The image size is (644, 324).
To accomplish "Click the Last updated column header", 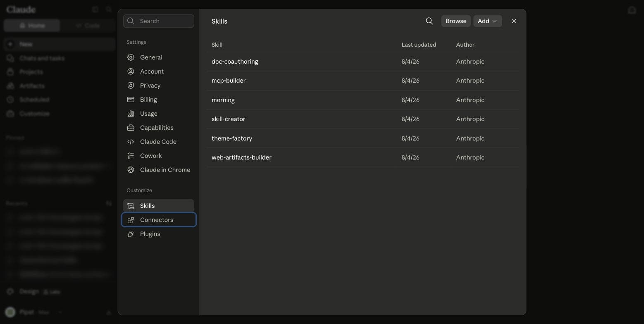I will 419,45.
